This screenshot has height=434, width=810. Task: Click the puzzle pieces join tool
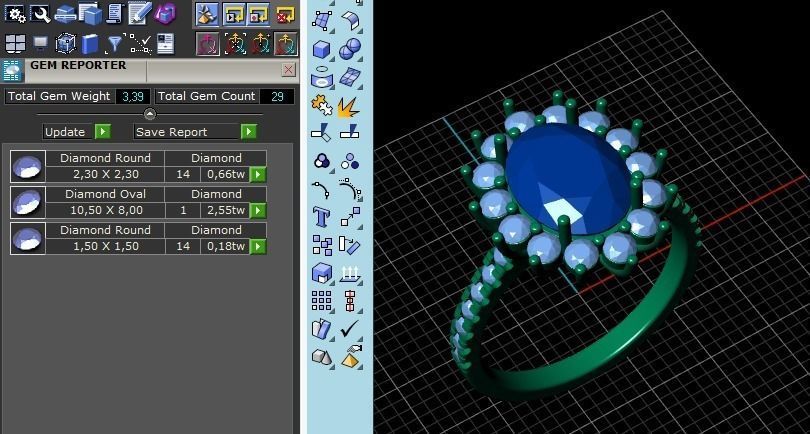[322, 105]
